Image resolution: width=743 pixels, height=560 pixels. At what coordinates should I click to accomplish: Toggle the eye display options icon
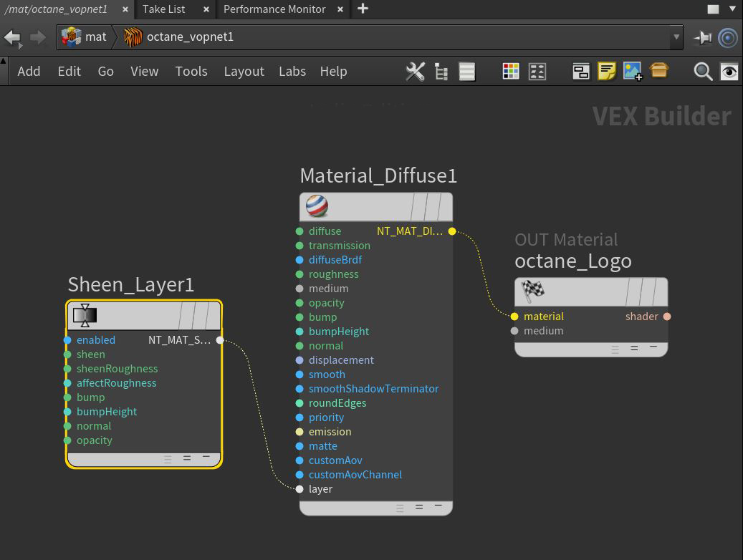[x=729, y=72]
